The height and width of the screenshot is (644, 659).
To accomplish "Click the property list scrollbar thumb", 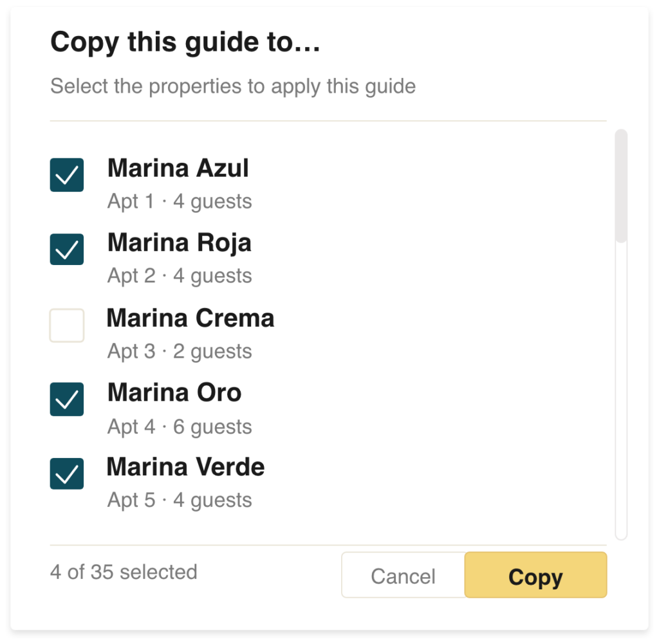I will click(x=621, y=186).
